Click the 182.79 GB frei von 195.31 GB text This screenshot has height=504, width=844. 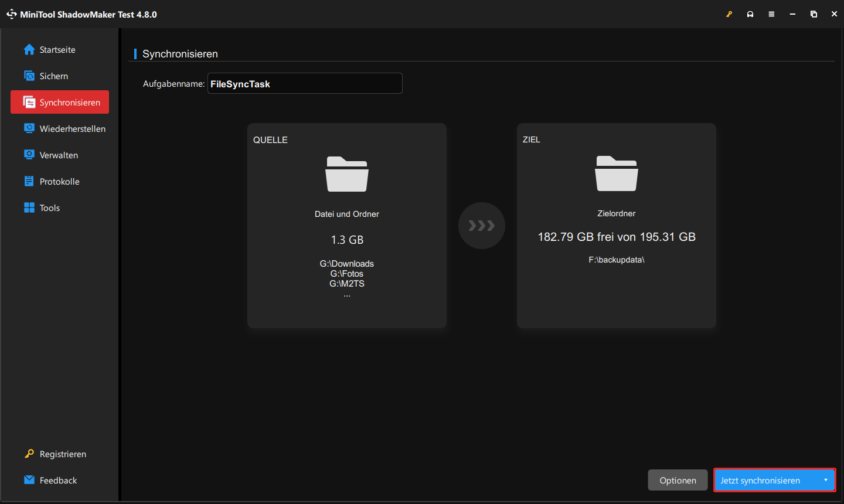click(617, 237)
